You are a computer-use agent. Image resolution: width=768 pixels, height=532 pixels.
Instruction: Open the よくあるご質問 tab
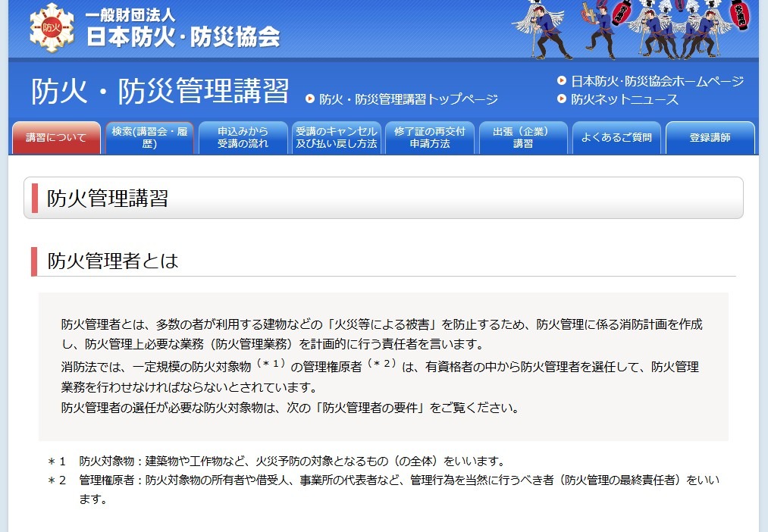(616, 137)
